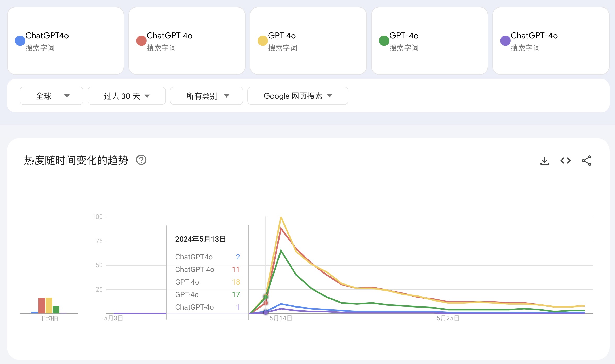
Task: Open the embed code icon
Action: [x=565, y=161]
